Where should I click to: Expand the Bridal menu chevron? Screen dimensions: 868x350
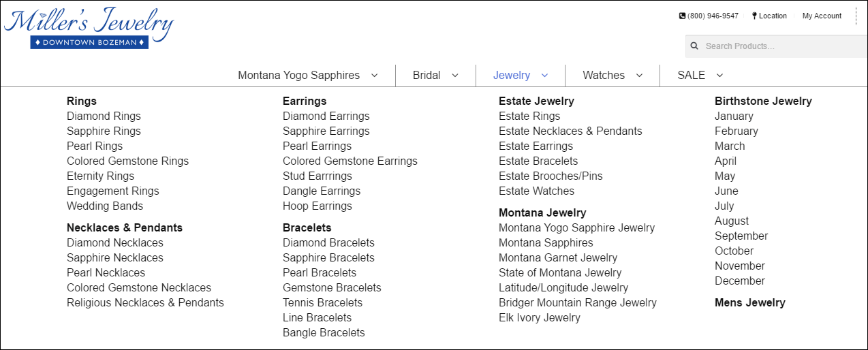point(455,76)
